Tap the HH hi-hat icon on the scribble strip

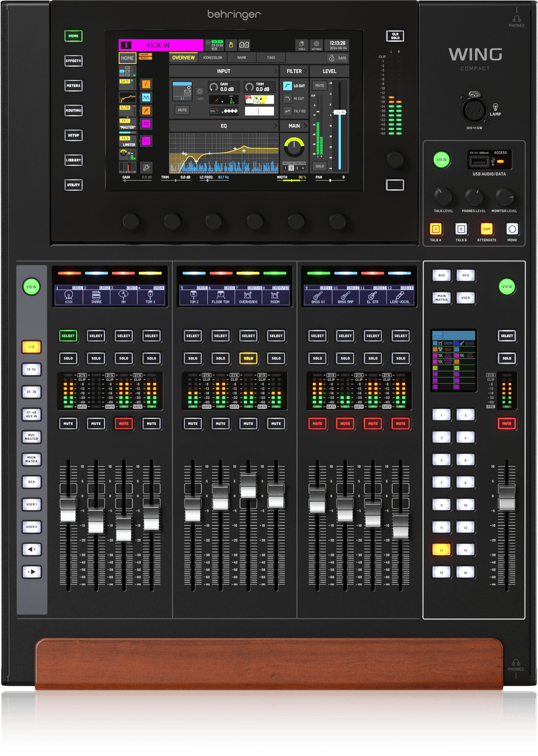(123, 295)
